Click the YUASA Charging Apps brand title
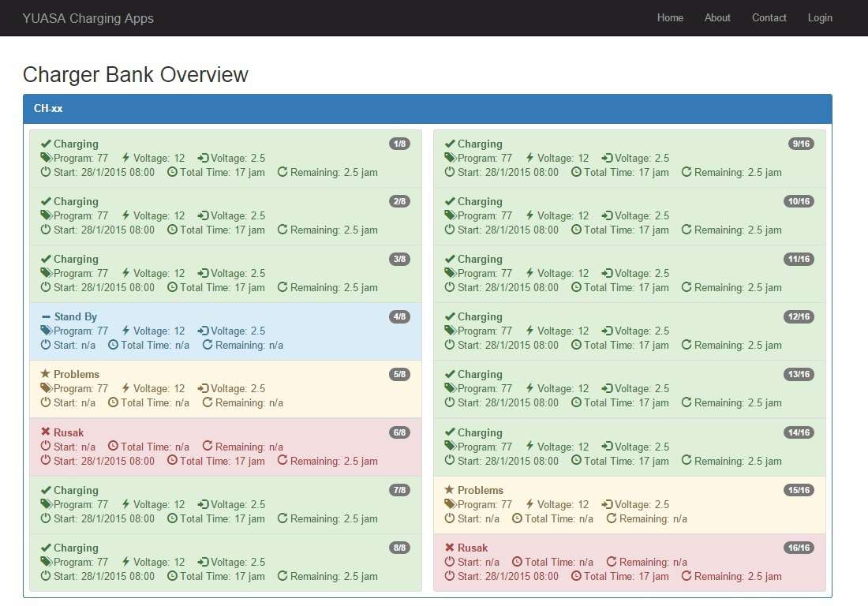 click(x=88, y=18)
